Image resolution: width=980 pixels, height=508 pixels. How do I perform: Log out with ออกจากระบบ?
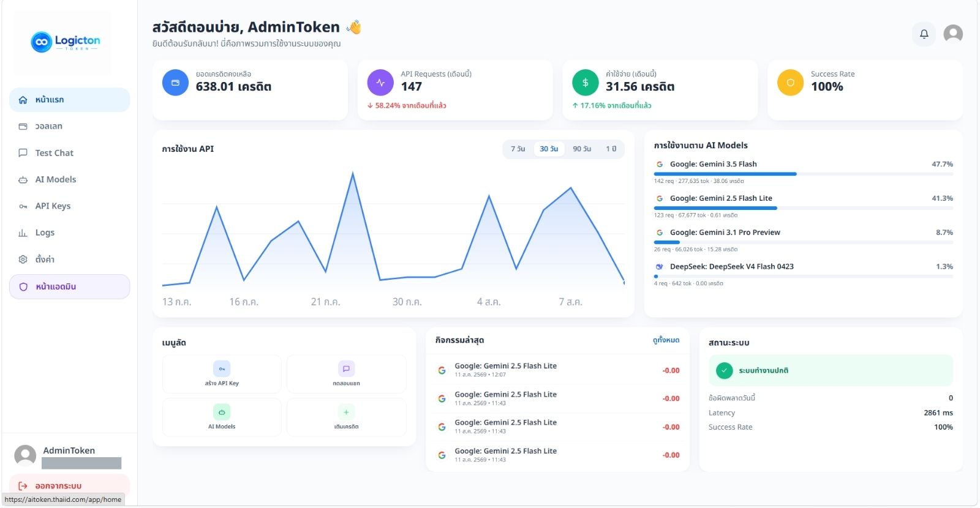point(69,485)
